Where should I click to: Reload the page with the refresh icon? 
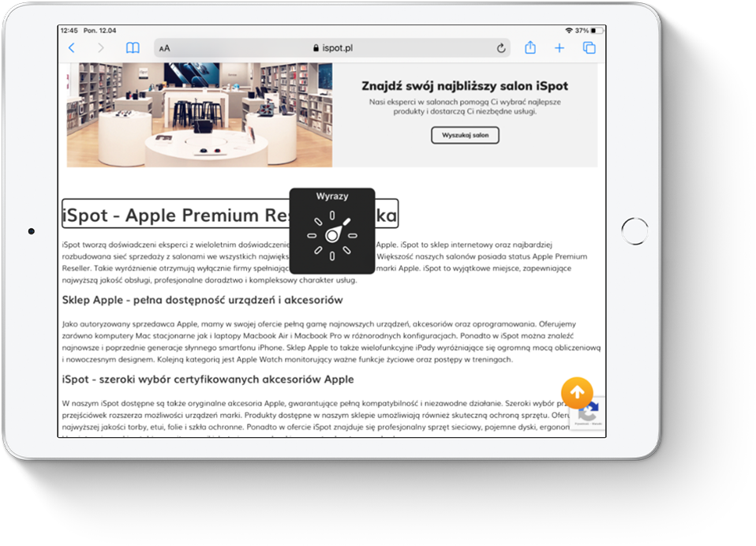pos(501,48)
